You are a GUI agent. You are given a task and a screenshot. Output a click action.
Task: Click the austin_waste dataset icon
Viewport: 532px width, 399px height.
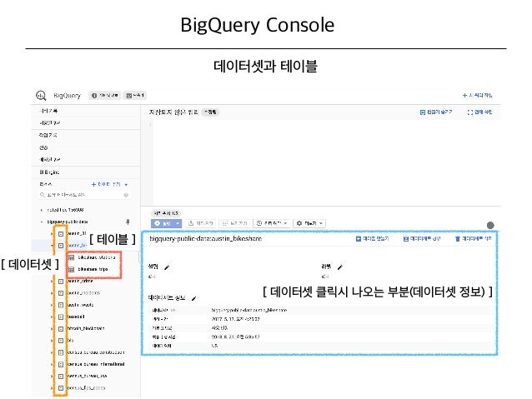(61, 305)
